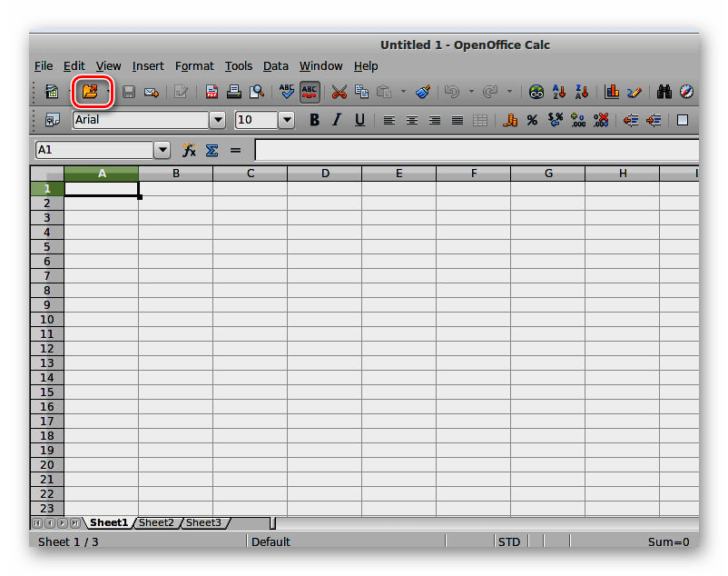The width and height of the screenshot is (728, 576).
Task: Apply Currency number format icon
Action: (x=510, y=120)
